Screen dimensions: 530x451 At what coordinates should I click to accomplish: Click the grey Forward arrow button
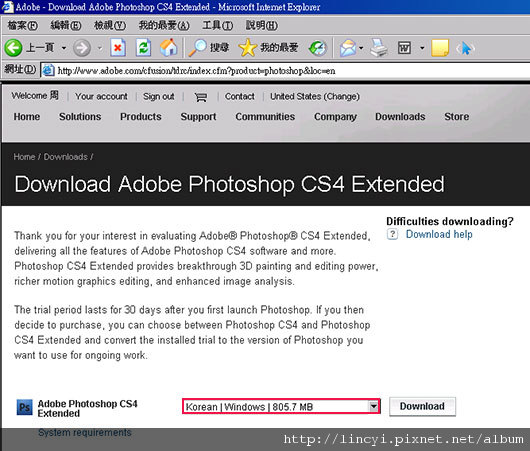pos(82,48)
